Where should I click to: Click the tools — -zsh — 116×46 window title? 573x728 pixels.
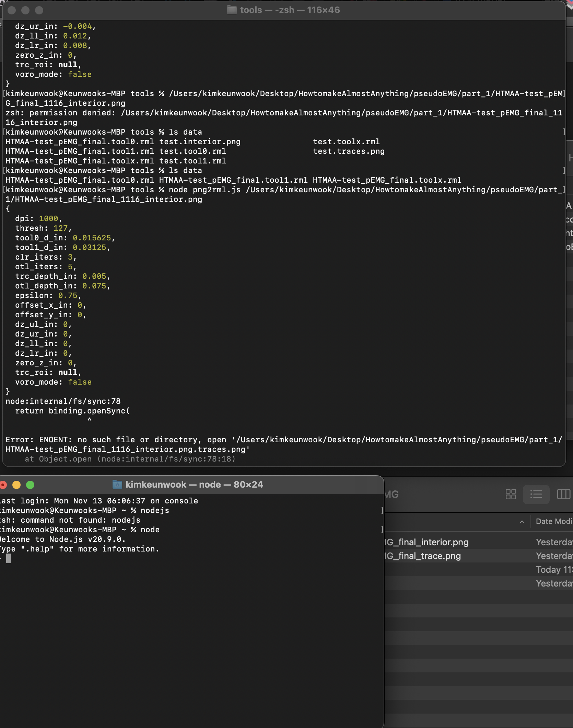tap(290, 10)
